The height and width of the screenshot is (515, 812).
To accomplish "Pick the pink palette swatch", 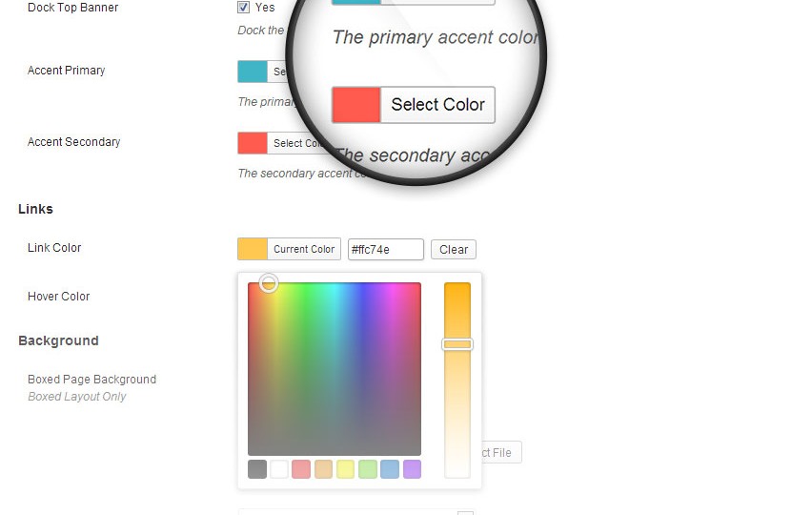I will pyautogui.click(x=301, y=469).
